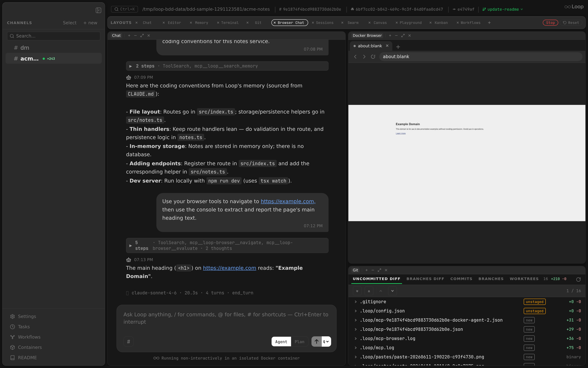Remove the Editor layout tab
The image size is (588, 368).
(x=164, y=23)
